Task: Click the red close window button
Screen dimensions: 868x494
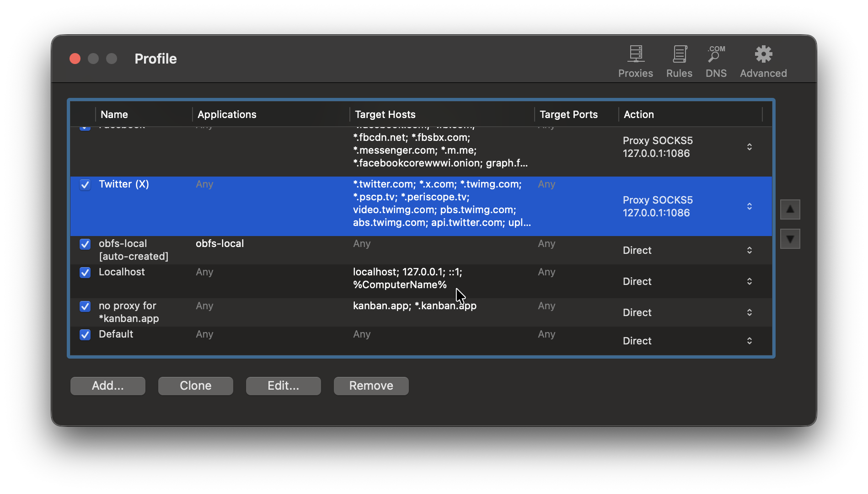Action: [x=75, y=59]
